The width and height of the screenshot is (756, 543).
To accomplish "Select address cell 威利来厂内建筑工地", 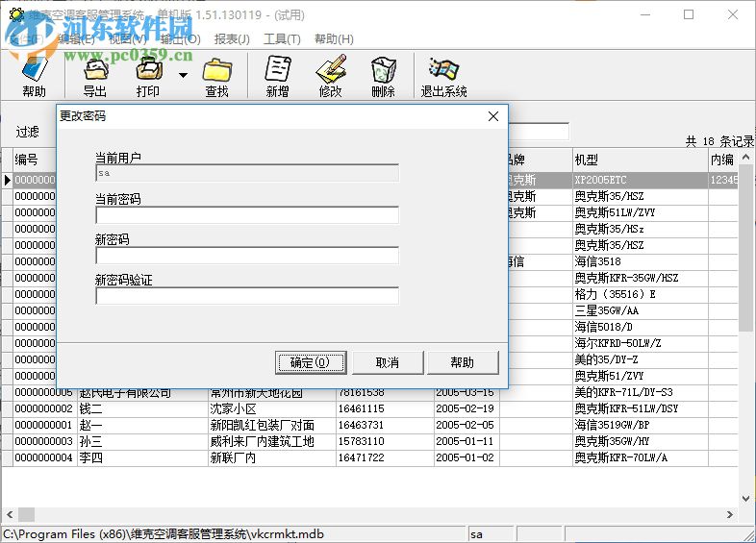I will (x=271, y=442).
